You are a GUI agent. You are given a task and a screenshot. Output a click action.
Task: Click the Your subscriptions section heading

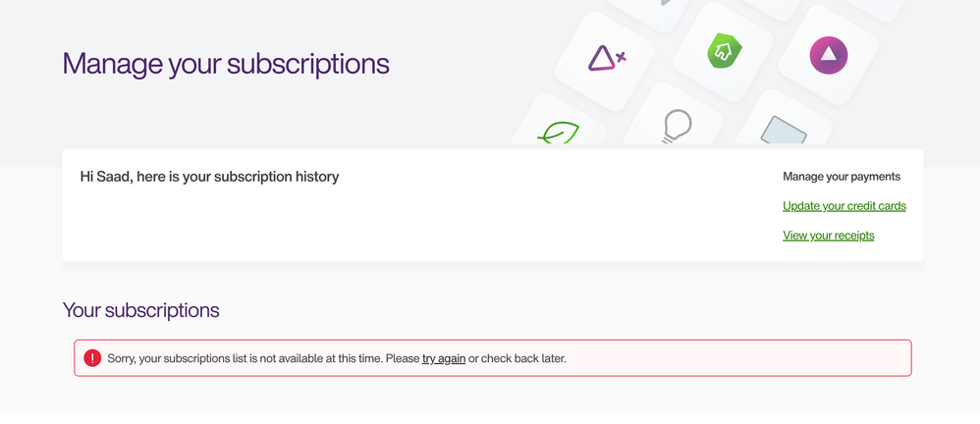point(140,310)
